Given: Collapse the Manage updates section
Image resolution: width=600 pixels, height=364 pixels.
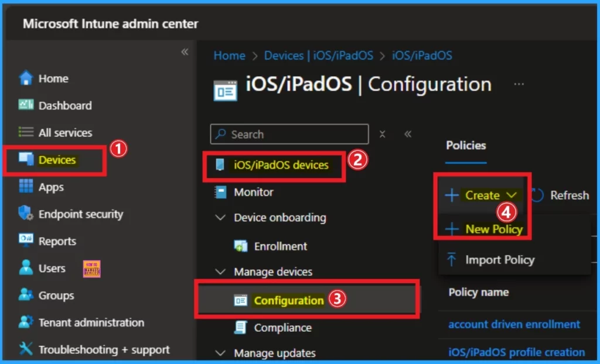Looking at the screenshot, I should (x=220, y=353).
